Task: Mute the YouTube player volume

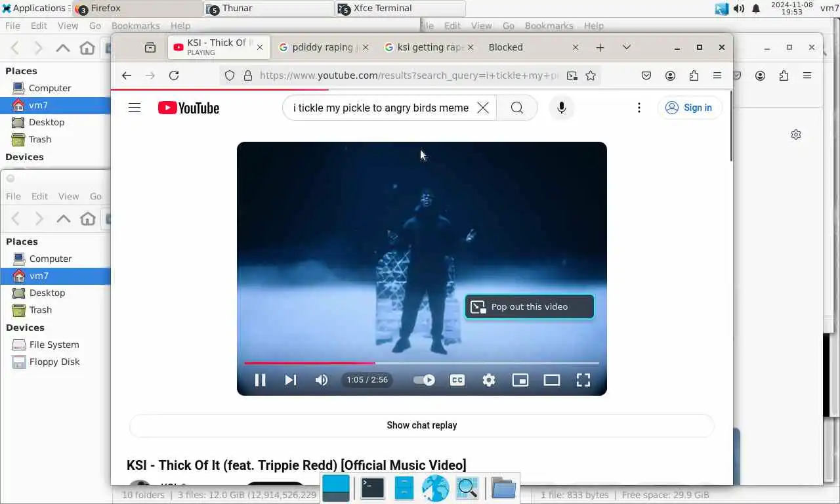Action: 322,380
